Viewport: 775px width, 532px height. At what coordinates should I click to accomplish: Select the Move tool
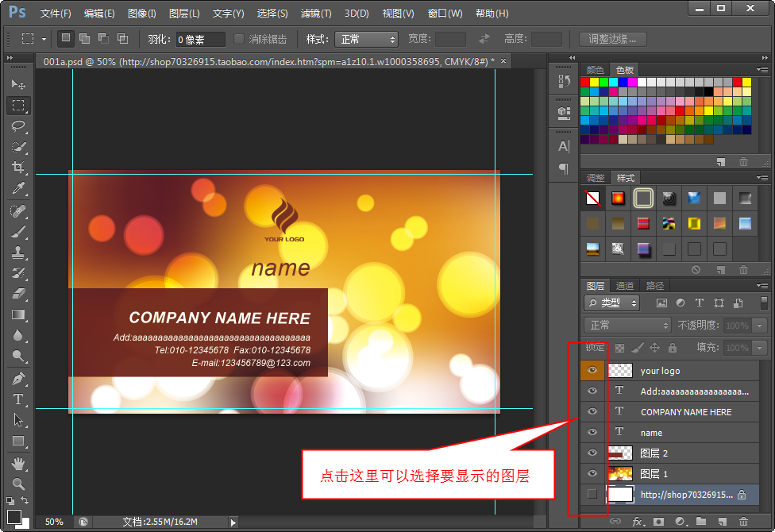[18, 84]
